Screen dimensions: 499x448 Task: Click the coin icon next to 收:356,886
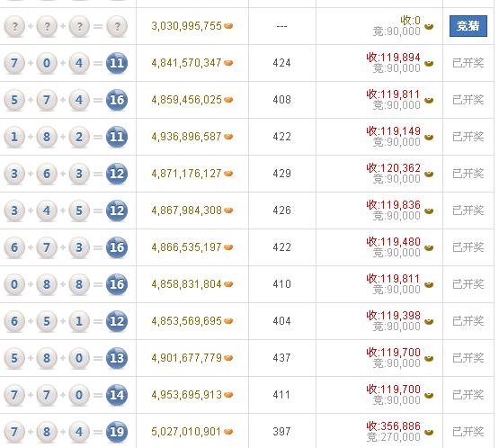tap(429, 433)
